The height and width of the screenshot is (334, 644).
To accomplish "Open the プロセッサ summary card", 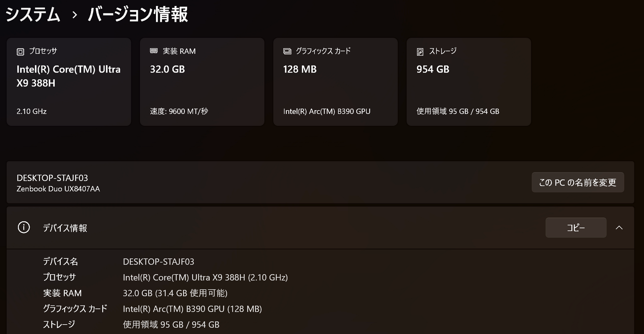I will pos(69,82).
